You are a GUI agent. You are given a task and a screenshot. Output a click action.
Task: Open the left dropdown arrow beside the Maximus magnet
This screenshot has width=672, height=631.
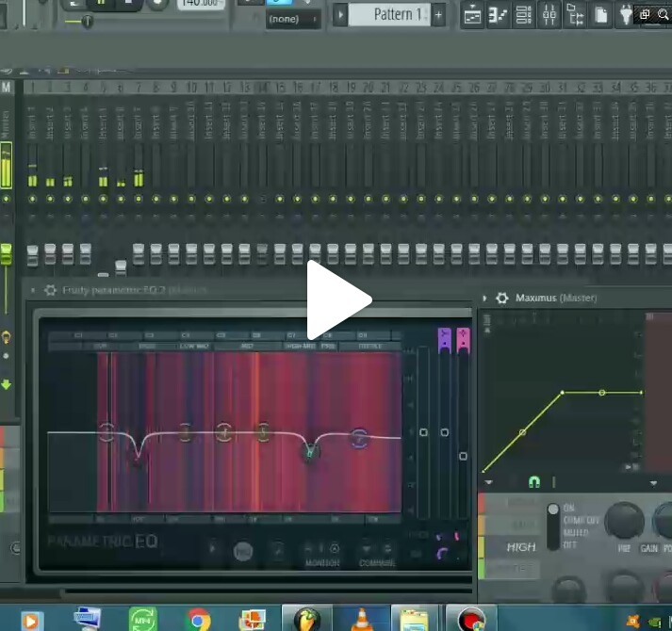tap(488, 482)
